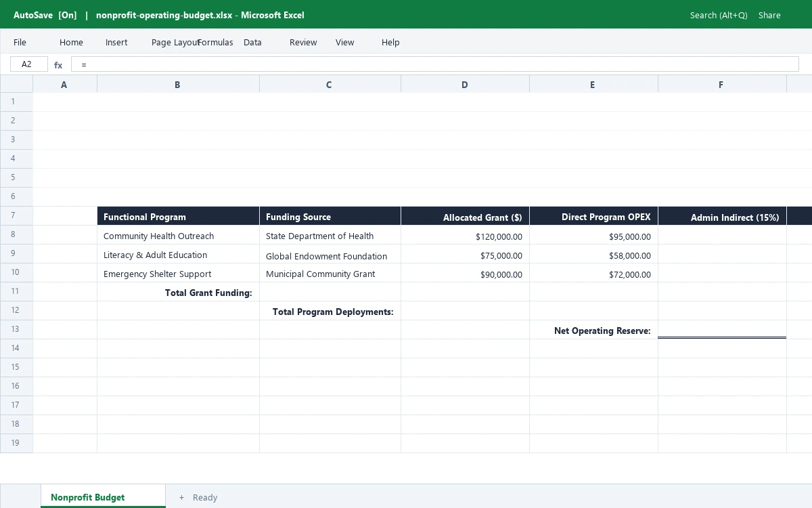Image resolution: width=812 pixels, height=508 pixels.
Task: Select row 19 header
Action: pyautogui.click(x=16, y=443)
